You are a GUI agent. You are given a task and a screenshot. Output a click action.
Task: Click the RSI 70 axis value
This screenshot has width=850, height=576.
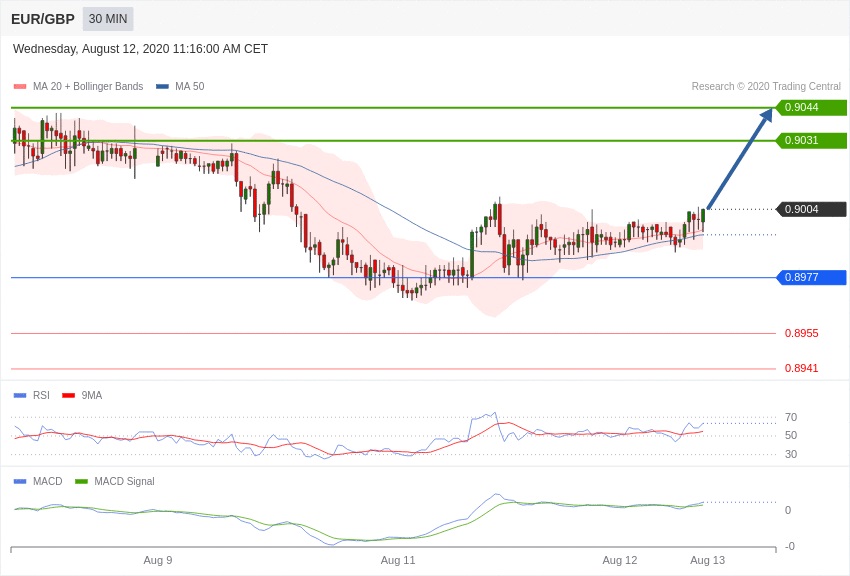791,417
